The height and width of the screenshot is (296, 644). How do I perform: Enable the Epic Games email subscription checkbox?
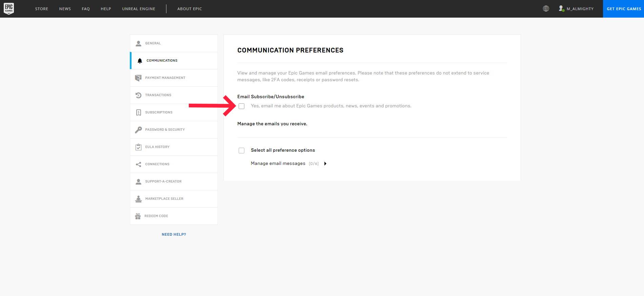pos(241,106)
